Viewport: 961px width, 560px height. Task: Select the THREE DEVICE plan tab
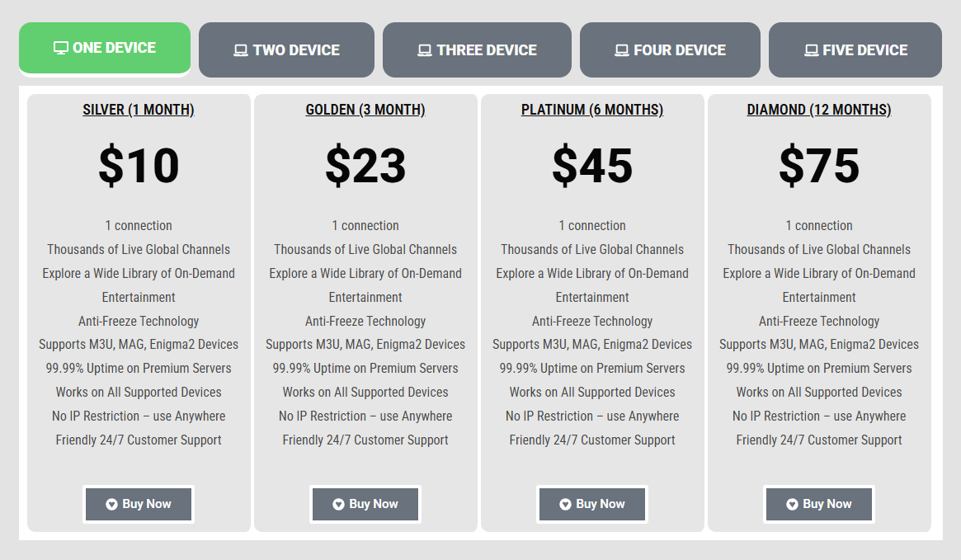pyautogui.click(x=477, y=49)
